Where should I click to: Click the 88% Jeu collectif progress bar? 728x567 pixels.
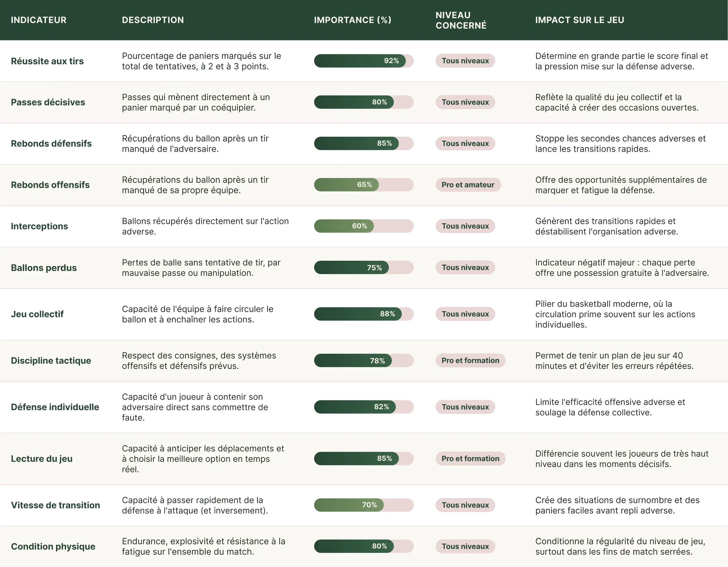point(364,314)
